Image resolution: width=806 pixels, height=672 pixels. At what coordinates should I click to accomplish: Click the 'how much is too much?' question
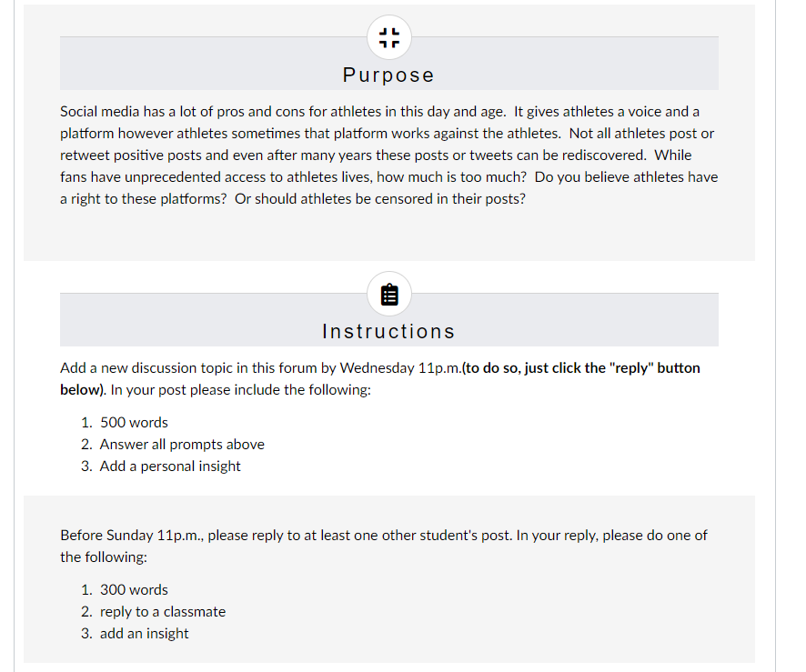[451, 177]
